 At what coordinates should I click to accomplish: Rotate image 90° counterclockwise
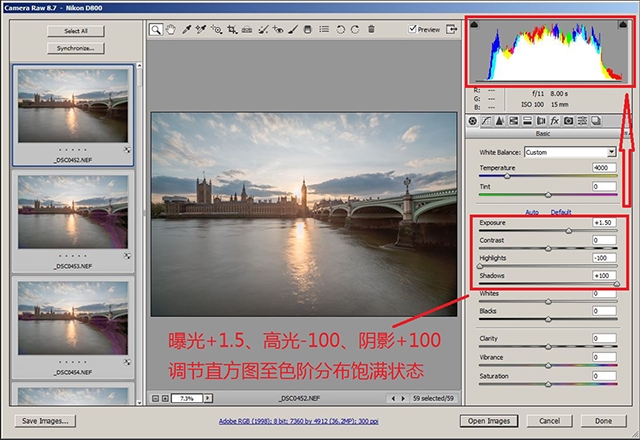point(341,30)
